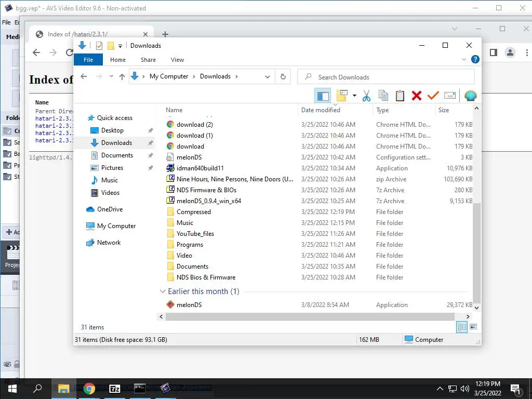This screenshot has height=399, width=532.
Task: Click Chrome window's Back arrow
Action: (36, 52)
